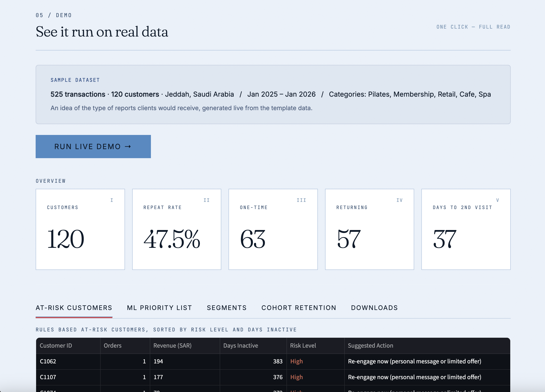This screenshot has height=392, width=545.
Task: Switch to the ML Priority List tab
Action: click(159, 308)
